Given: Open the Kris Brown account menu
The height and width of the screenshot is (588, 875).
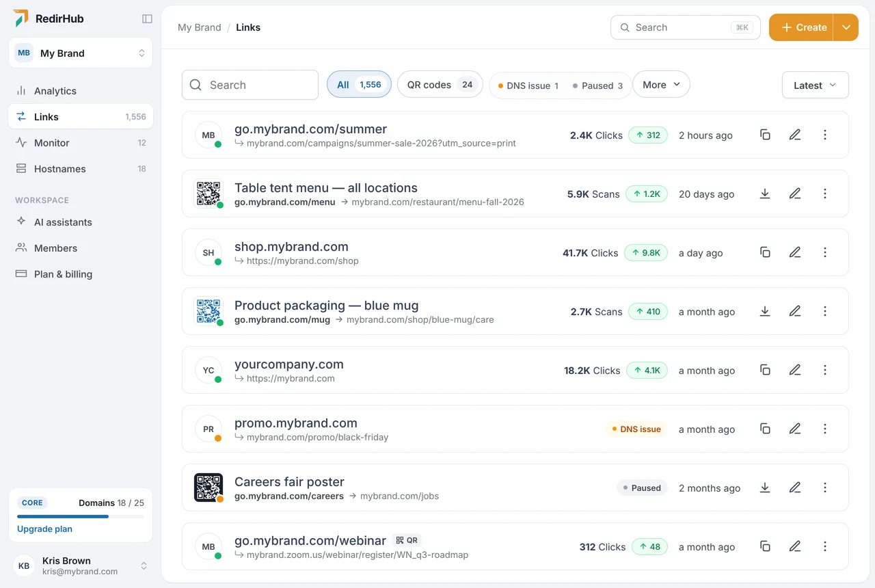Looking at the screenshot, I should pos(81,565).
